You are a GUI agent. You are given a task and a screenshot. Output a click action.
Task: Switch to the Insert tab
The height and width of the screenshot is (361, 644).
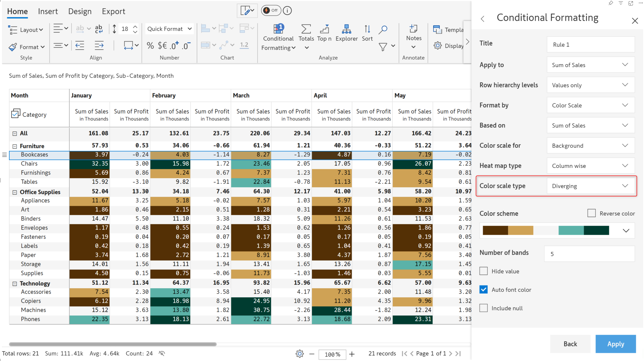coord(48,11)
